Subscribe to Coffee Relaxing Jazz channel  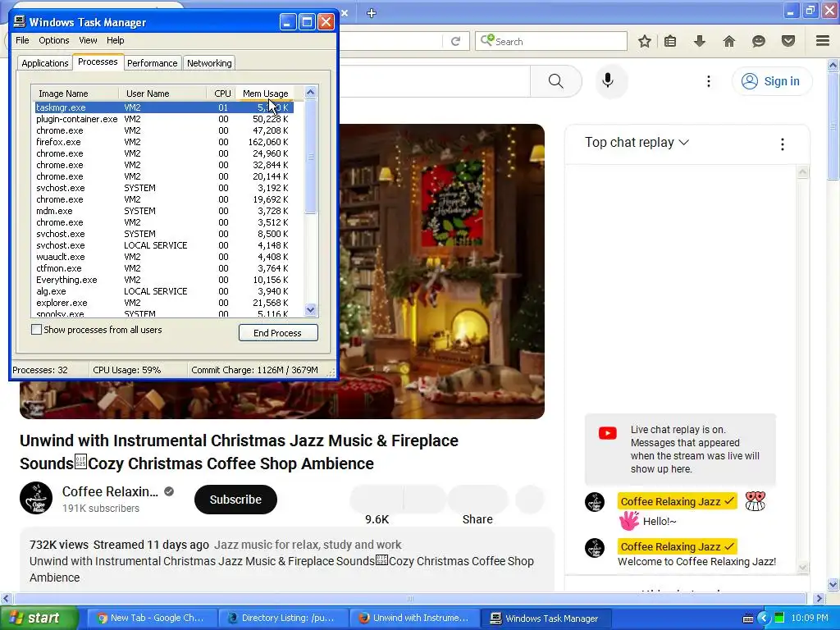[235, 500]
